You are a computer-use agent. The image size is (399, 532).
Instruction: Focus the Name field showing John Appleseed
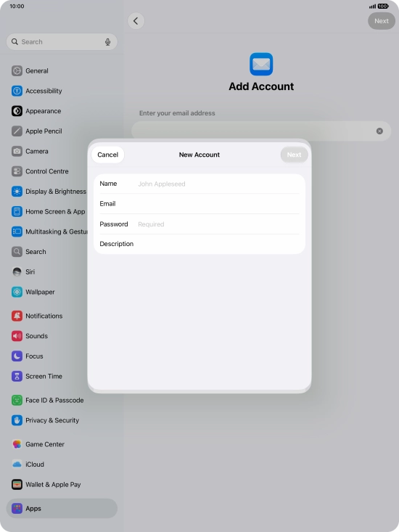[199, 184]
